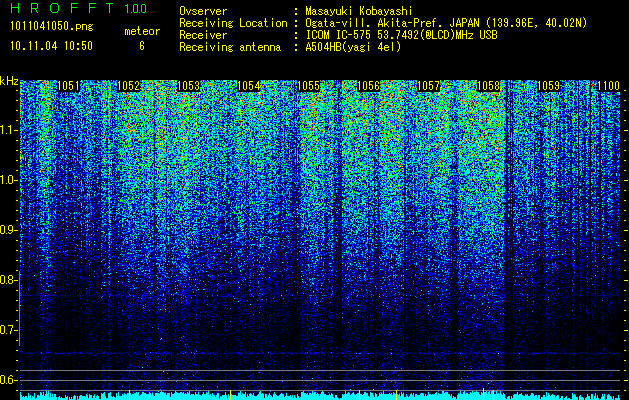The image size is (629, 400).
Task: Click the Receiver field label
Action: point(203,35)
